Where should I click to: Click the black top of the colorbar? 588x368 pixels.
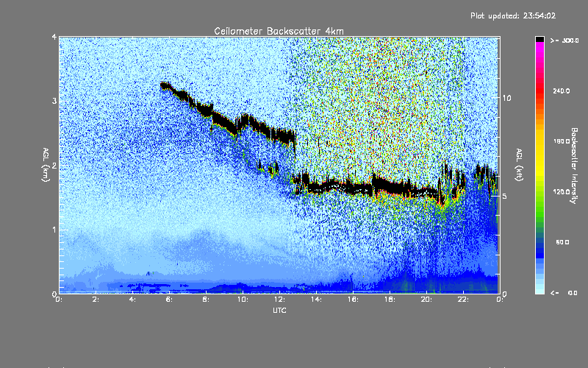[x=539, y=39]
